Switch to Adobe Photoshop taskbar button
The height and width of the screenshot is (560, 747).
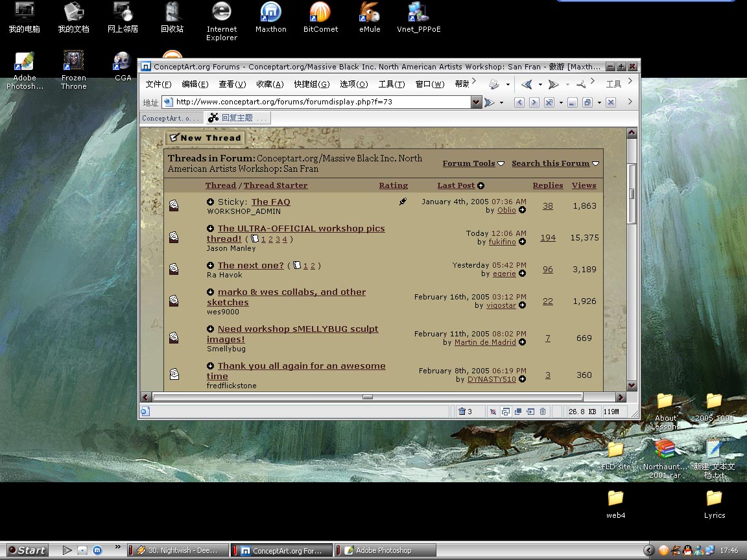(386, 550)
